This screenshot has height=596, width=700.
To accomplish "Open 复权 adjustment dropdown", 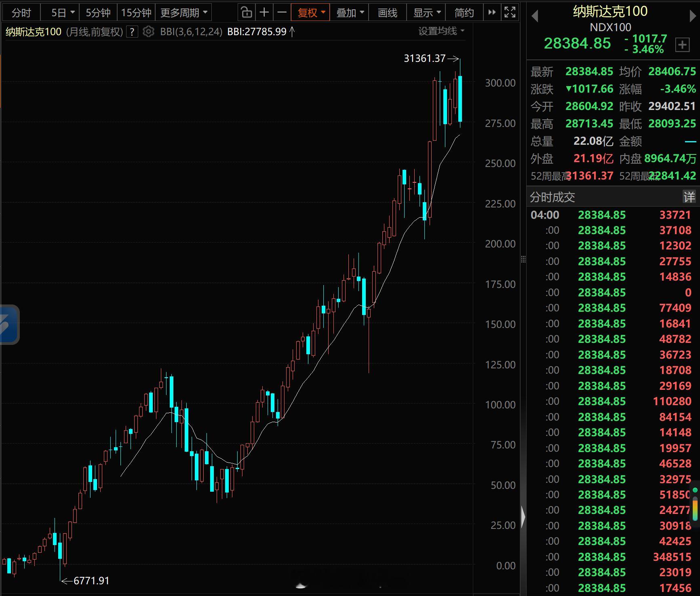I will click(x=311, y=13).
